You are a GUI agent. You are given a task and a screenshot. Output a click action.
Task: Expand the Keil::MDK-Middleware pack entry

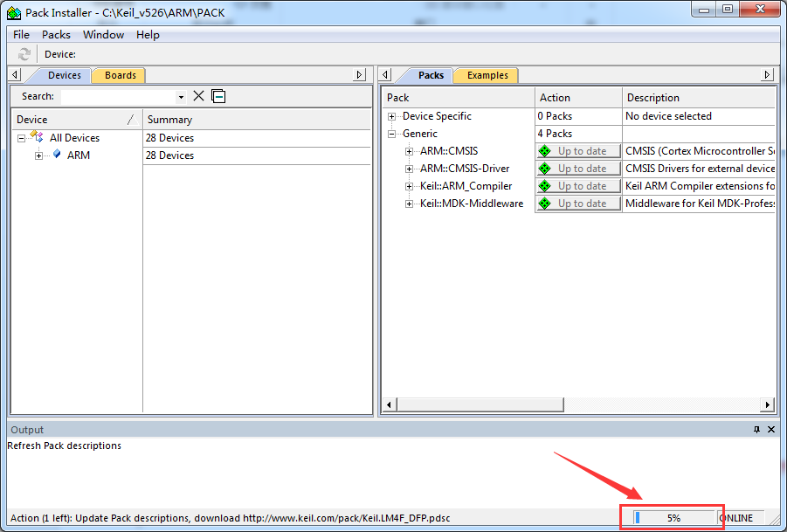tap(409, 204)
